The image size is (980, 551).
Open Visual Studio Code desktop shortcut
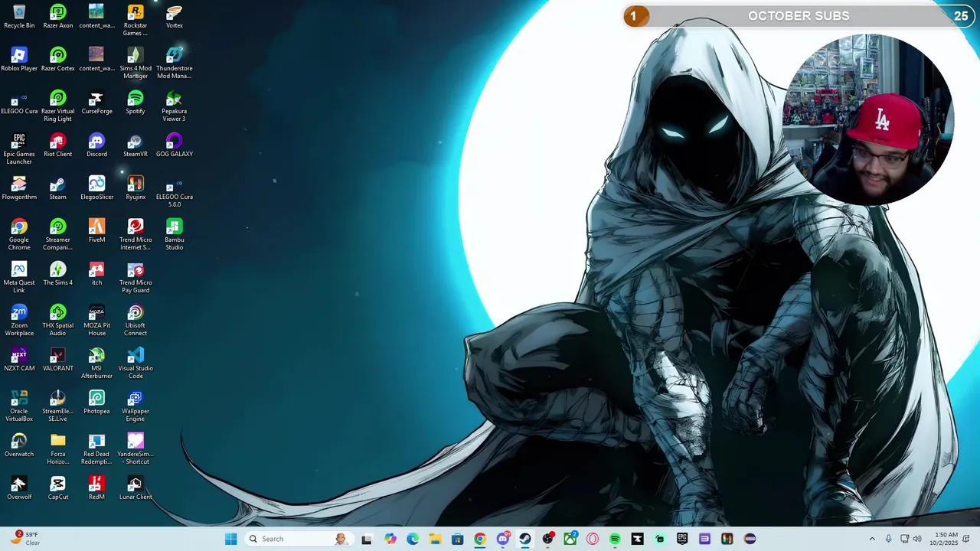coord(136,363)
